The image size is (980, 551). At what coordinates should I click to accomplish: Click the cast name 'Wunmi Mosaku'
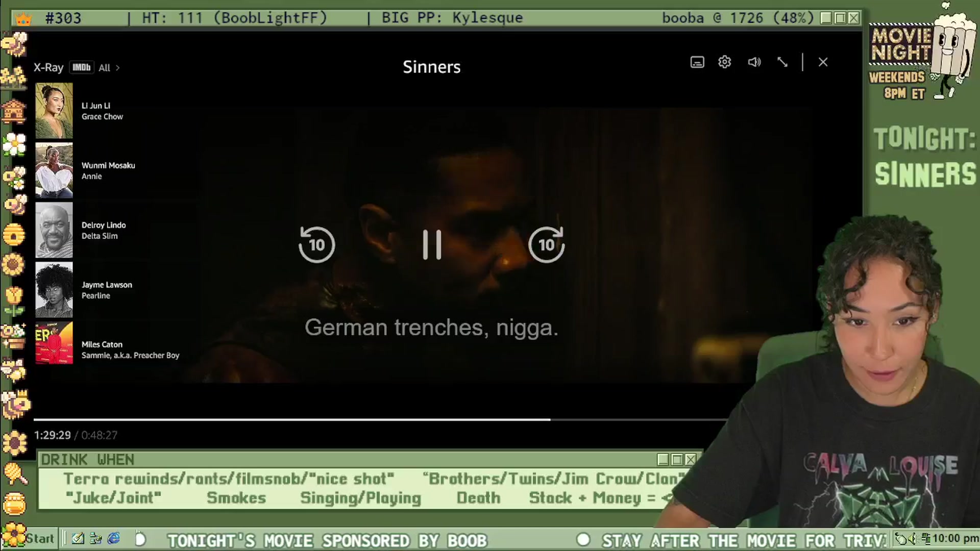108,165
